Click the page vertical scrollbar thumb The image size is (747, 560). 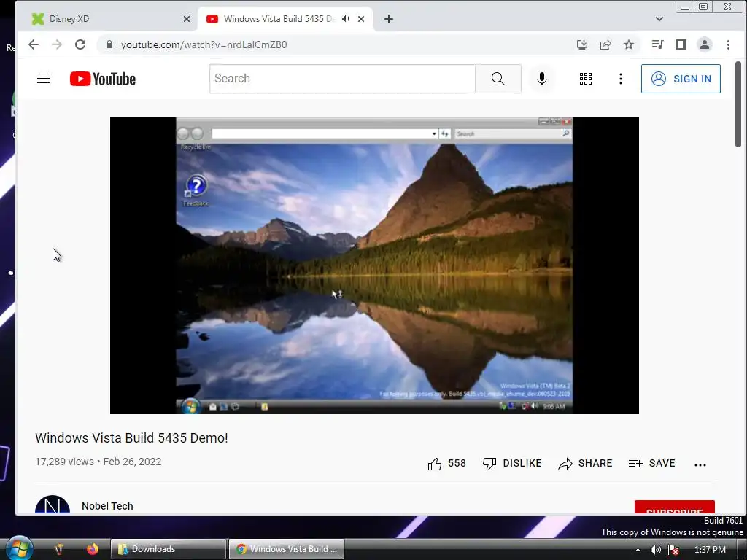pyautogui.click(x=738, y=104)
